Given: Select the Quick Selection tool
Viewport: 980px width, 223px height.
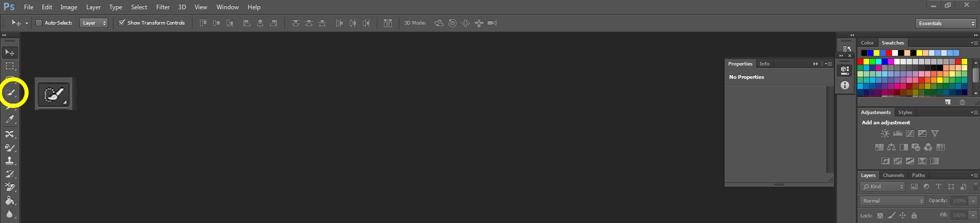Looking at the screenshot, I should click(x=10, y=93).
